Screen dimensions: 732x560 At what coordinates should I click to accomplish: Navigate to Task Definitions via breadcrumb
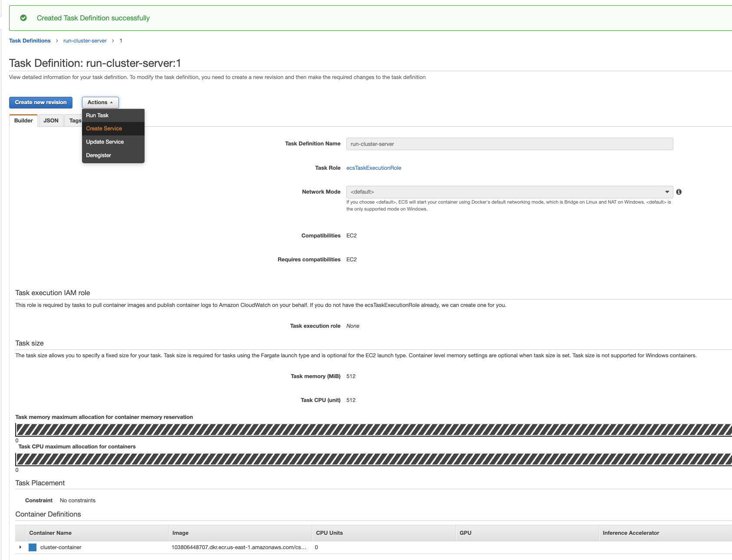30,40
